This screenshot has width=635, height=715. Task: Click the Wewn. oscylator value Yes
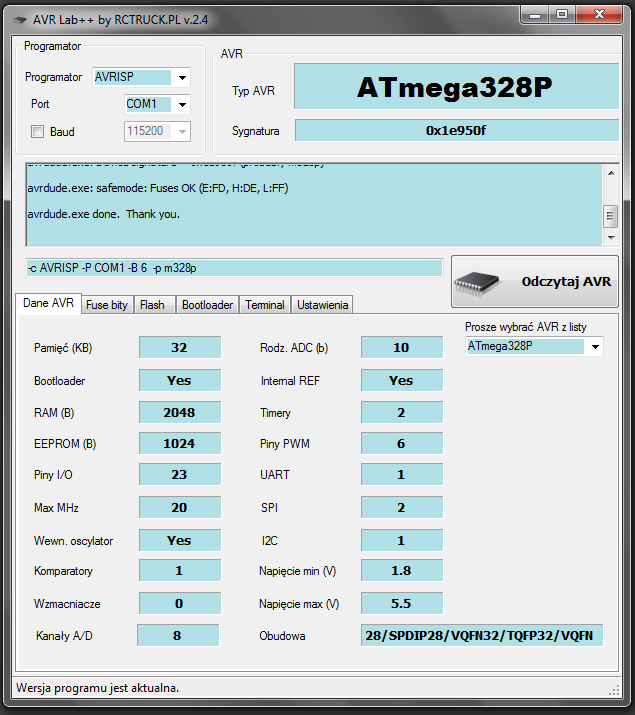pyautogui.click(x=180, y=540)
